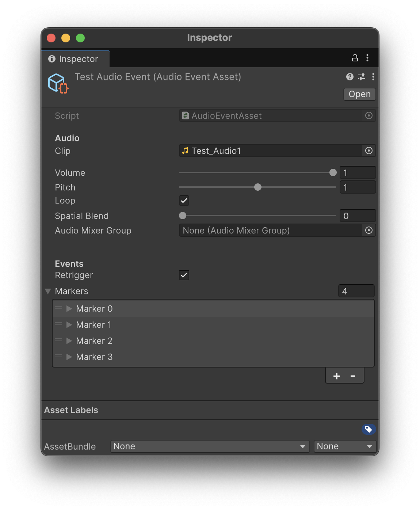Click the Loop property label
This screenshot has height=510, width=420.
click(65, 201)
